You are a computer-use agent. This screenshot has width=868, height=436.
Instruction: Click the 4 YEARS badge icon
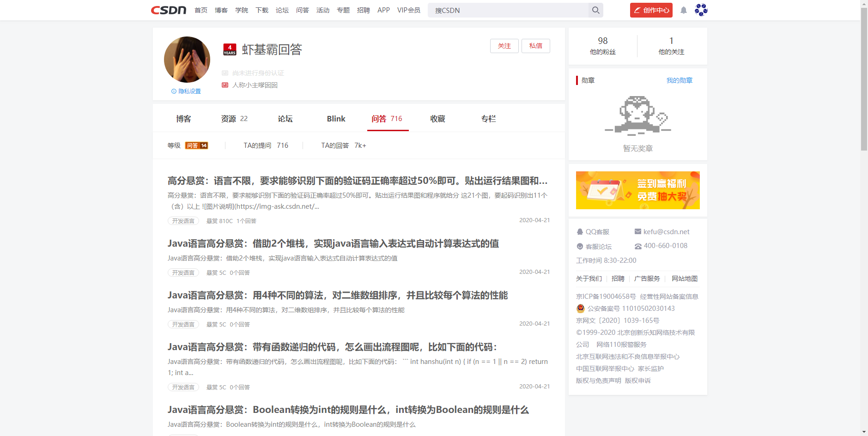point(230,49)
